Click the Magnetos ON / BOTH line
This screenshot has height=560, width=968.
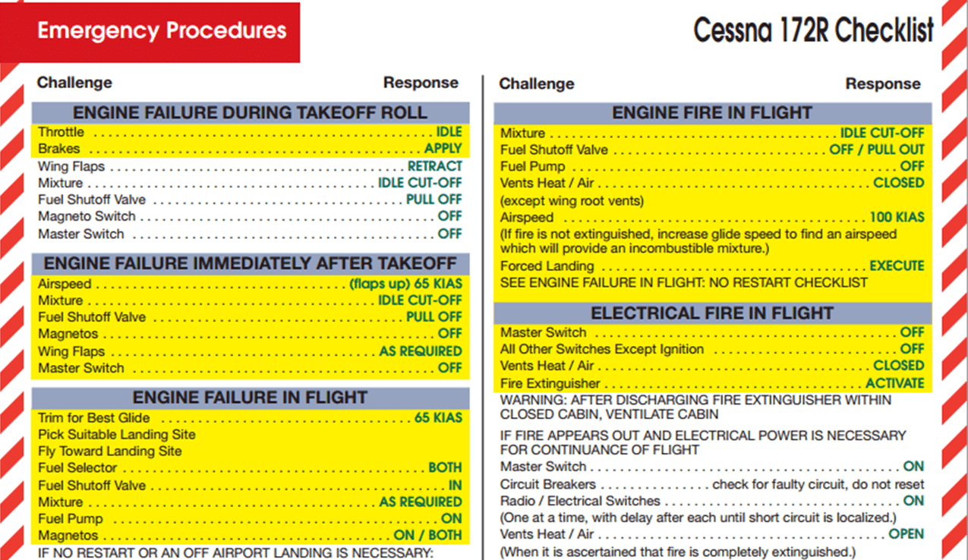click(x=250, y=536)
